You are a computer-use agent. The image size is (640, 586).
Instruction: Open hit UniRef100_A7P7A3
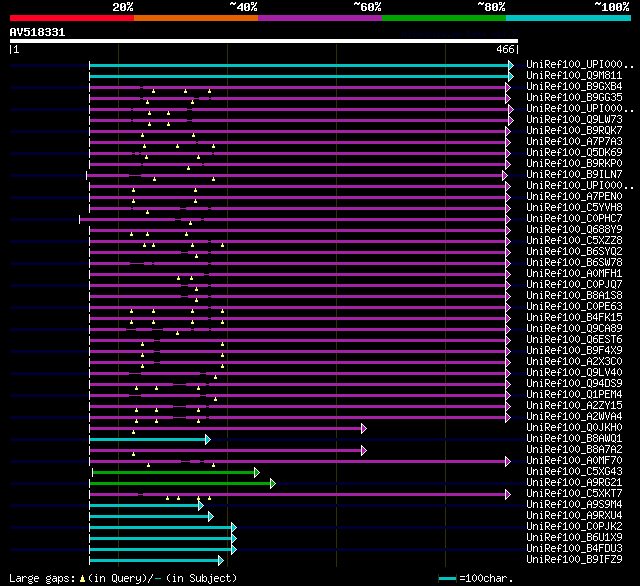pyautogui.click(x=574, y=142)
